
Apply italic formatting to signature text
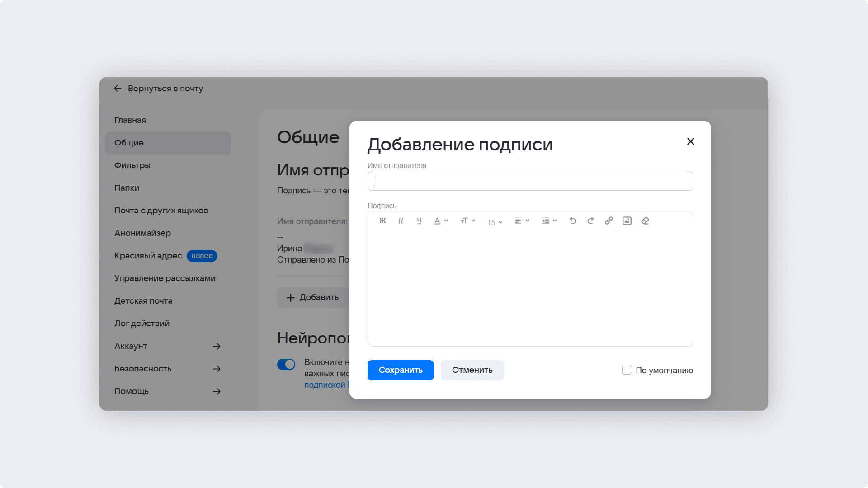pyautogui.click(x=401, y=221)
